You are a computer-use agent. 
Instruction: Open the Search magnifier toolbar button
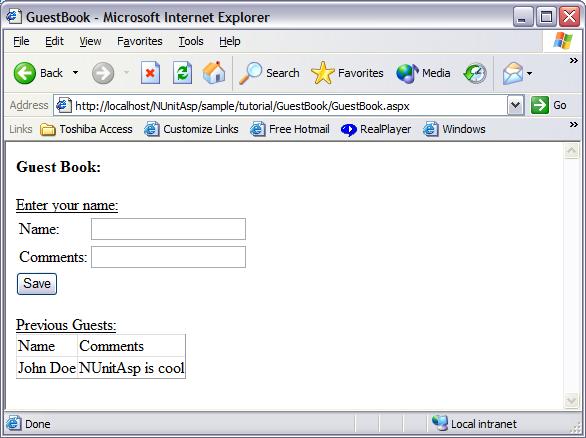269,73
